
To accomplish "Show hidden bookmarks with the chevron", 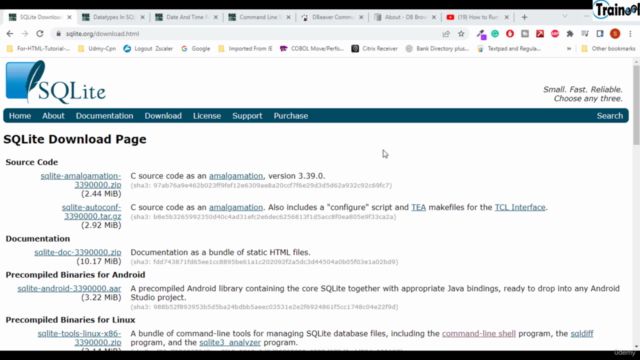I will 569,49.
